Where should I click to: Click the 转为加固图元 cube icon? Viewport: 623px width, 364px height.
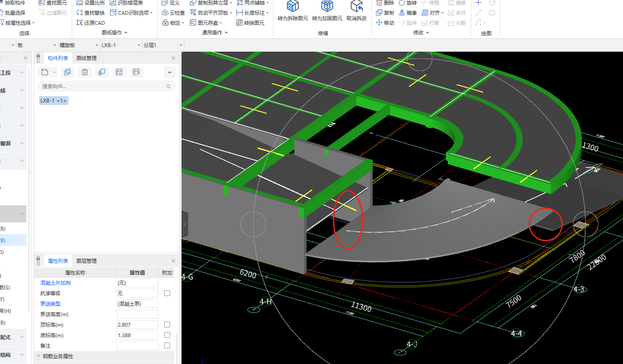(x=327, y=6)
